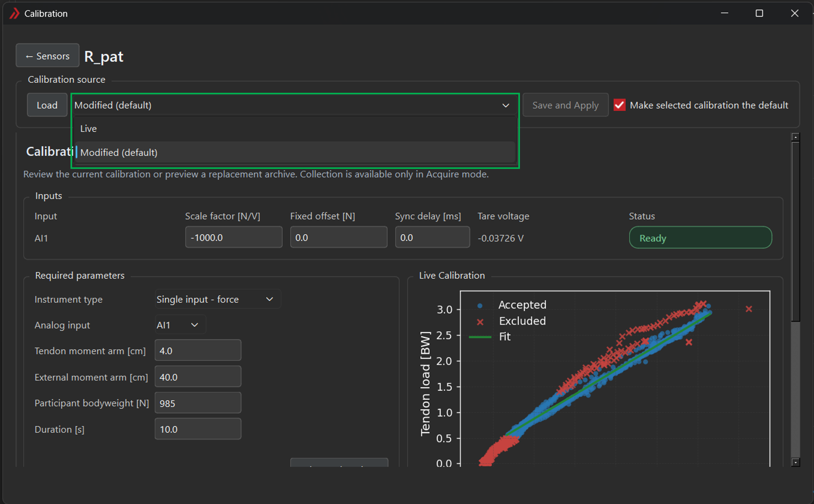Viewport: 814px width, 504px height.
Task: Click the vertical scrollbar thumb
Action: pyautogui.click(x=795, y=232)
